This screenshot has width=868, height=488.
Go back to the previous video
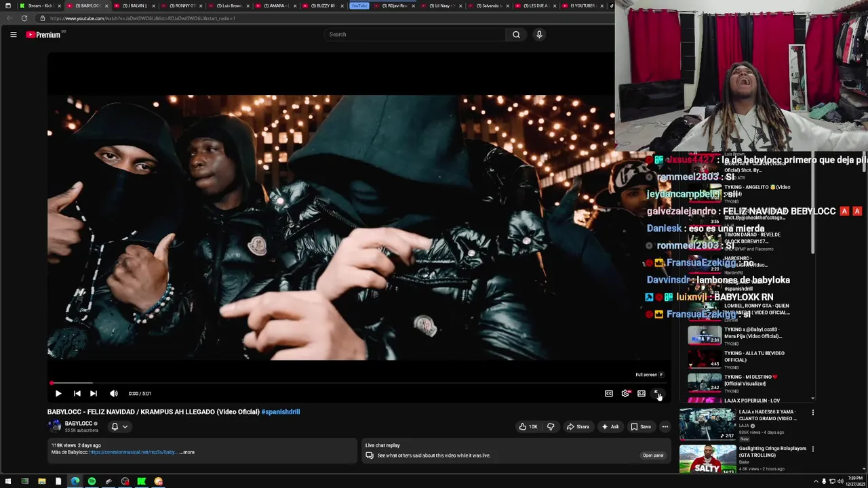[x=77, y=393]
